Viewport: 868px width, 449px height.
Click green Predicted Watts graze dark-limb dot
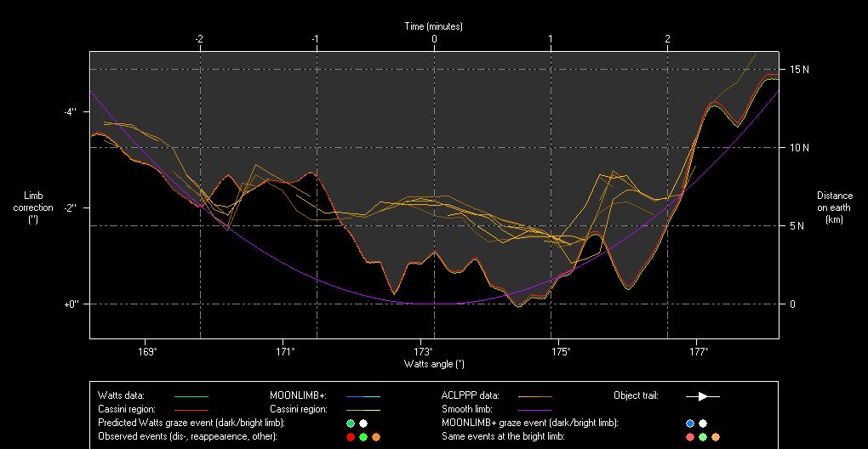(351, 423)
